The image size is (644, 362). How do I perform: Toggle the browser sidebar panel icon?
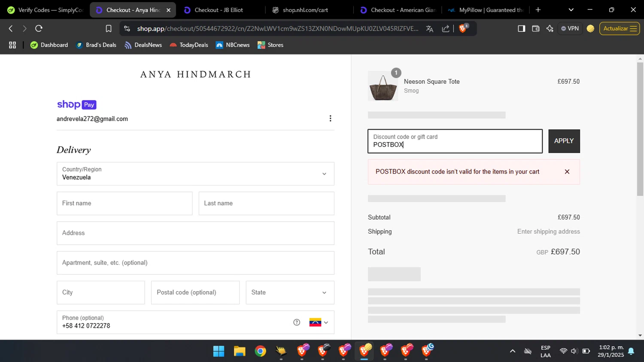coord(521,29)
